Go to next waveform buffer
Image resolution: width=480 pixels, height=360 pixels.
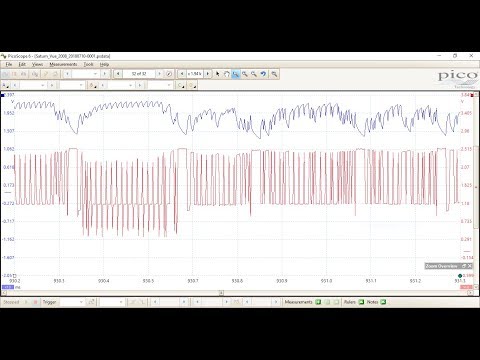pyautogui.click(x=159, y=74)
